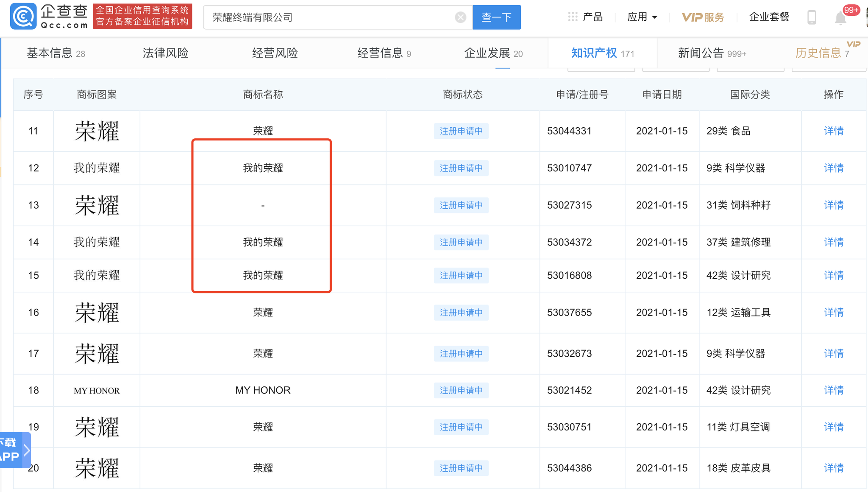868x492 pixels.
Task: Clear the search box with the X icon
Action: click(460, 17)
